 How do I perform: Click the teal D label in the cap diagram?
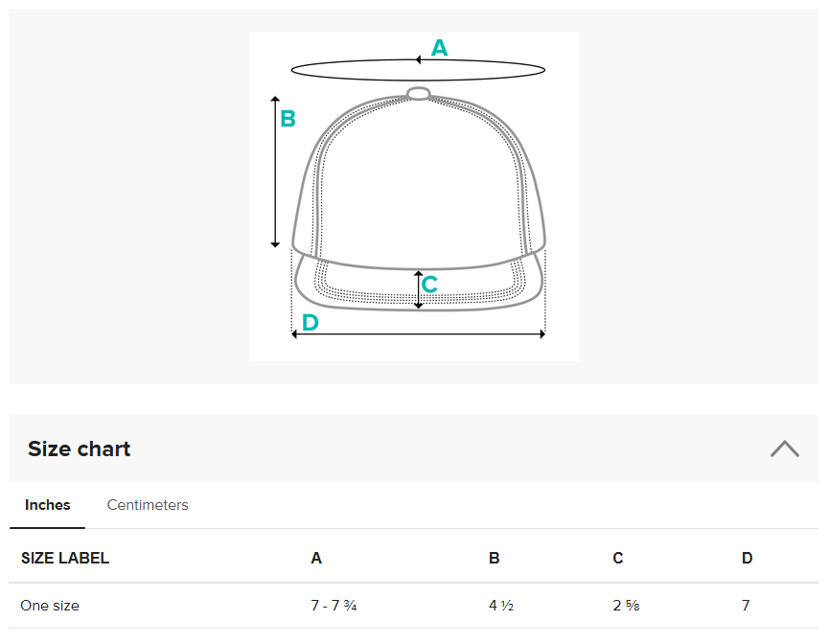pos(310,323)
